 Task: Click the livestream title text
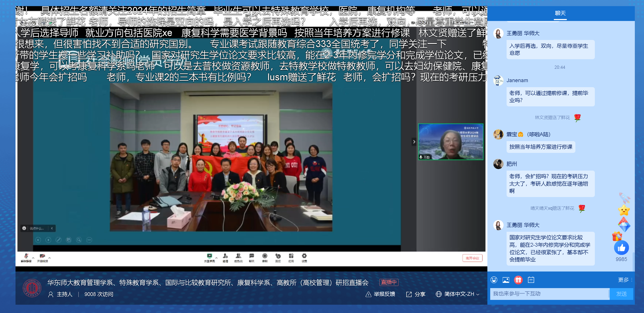click(x=208, y=282)
